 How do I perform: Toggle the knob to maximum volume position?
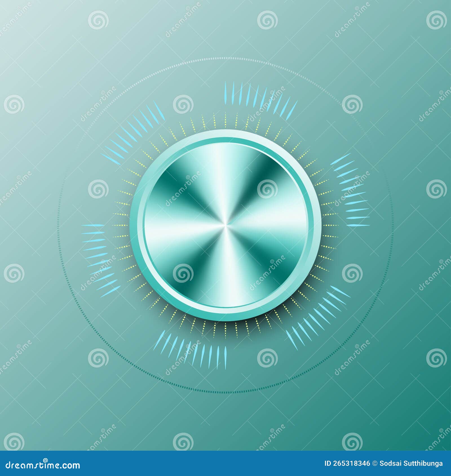pyautogui.click(x=225, y=225)
